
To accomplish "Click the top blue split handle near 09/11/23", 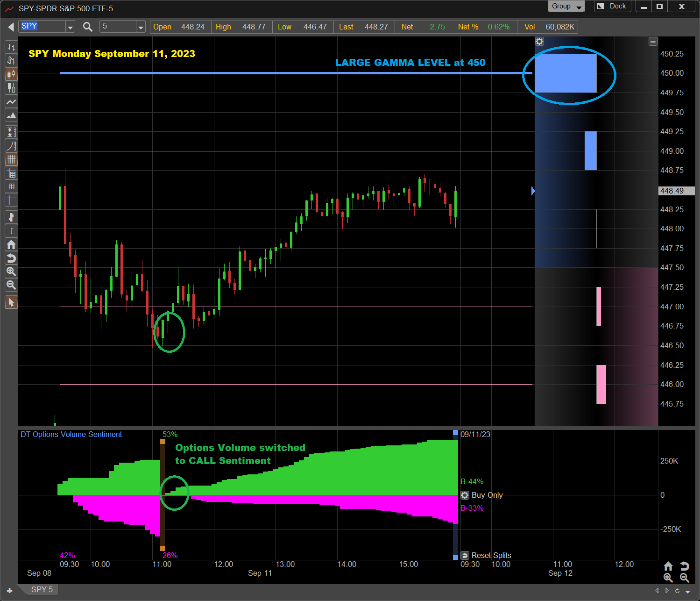I will point(455,433).
